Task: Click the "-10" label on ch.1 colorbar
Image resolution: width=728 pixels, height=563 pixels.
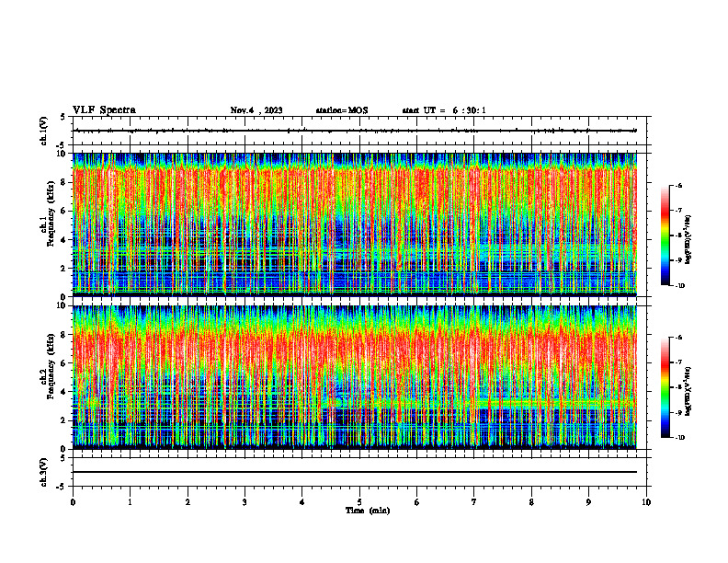Action: (x=680, y=286)
